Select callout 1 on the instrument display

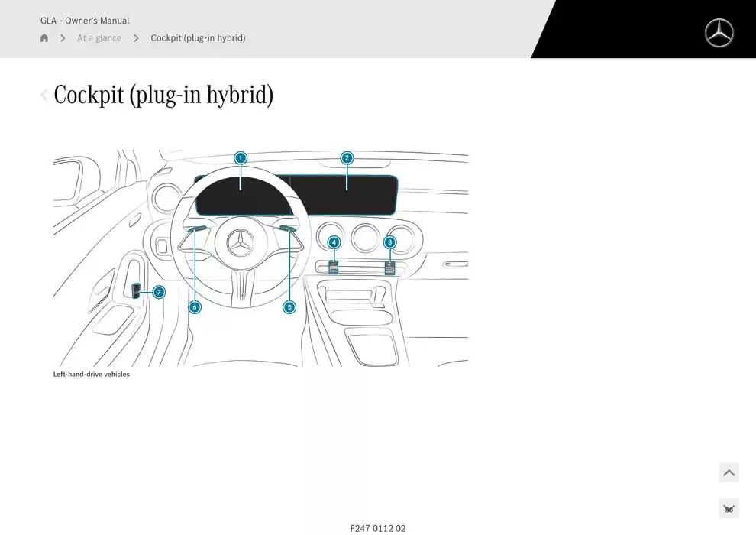coord(241,158)
